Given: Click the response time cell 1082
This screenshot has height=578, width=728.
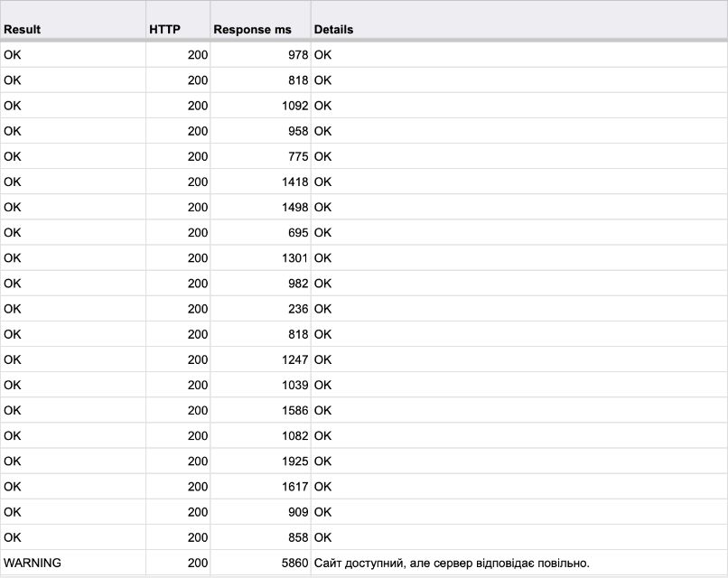Looking at the screenshot, I should (260, 435).
